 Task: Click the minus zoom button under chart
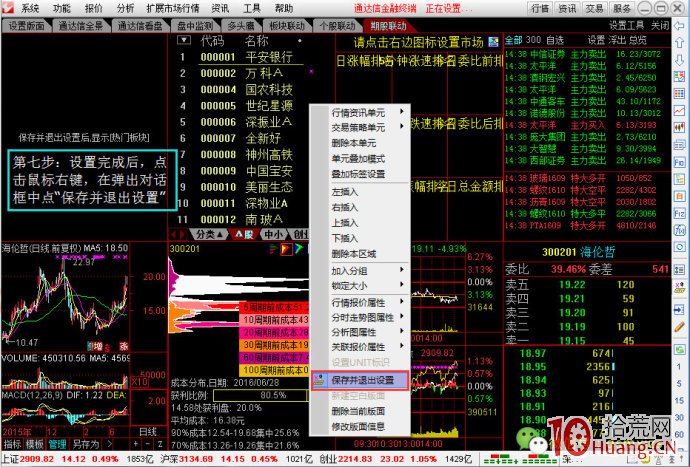(x=148, y=444)
